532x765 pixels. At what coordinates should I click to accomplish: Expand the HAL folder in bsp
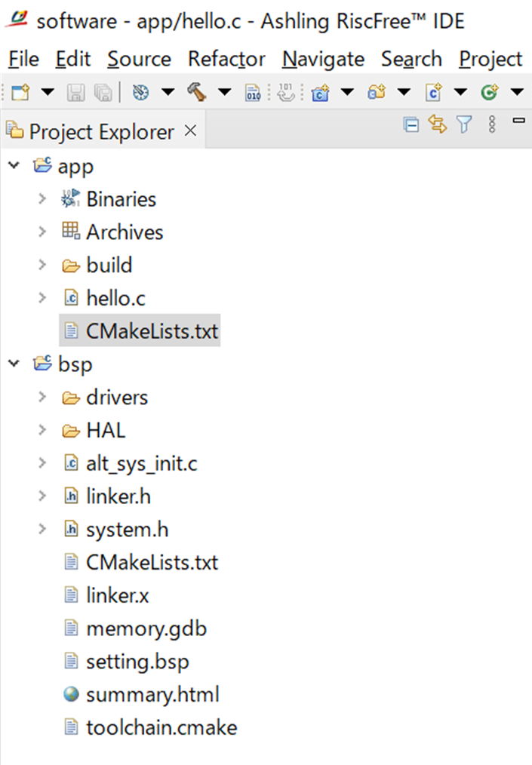pos(42,431)
